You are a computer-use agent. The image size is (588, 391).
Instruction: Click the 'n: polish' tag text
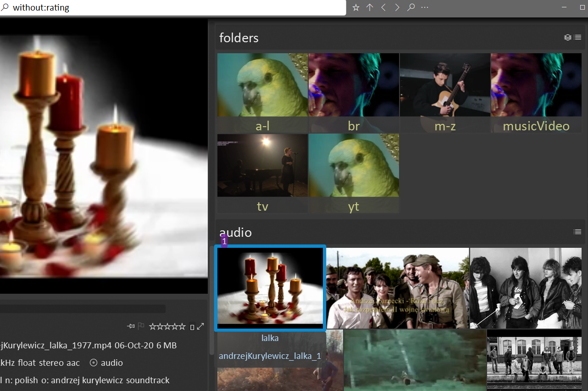click(22, 380)
